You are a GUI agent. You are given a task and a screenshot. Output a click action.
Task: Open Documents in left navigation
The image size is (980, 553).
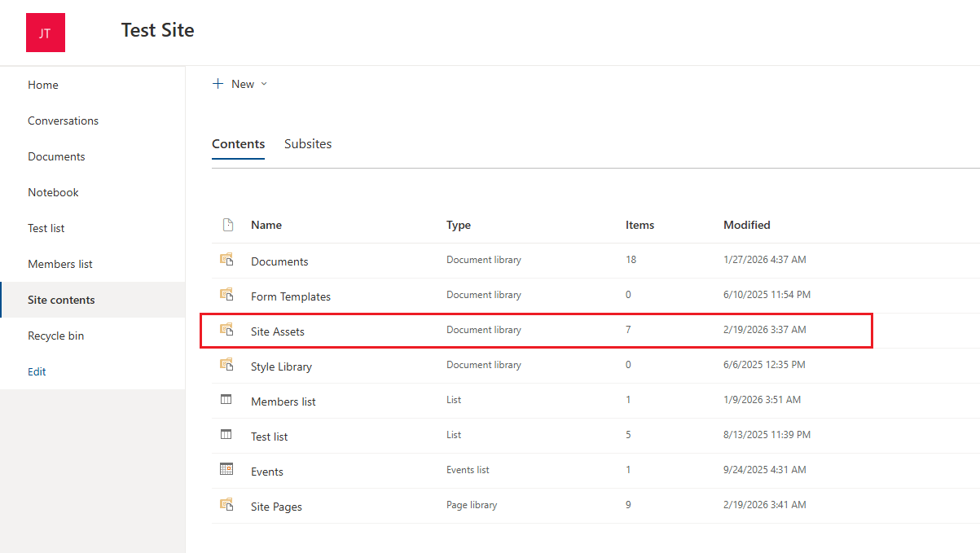coord(56,156)
